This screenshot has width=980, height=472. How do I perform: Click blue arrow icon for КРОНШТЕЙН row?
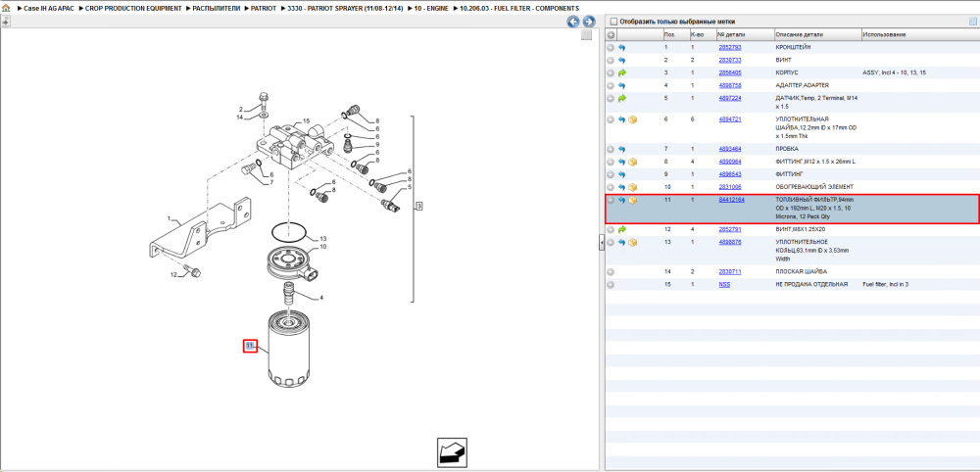click(621, 47)
